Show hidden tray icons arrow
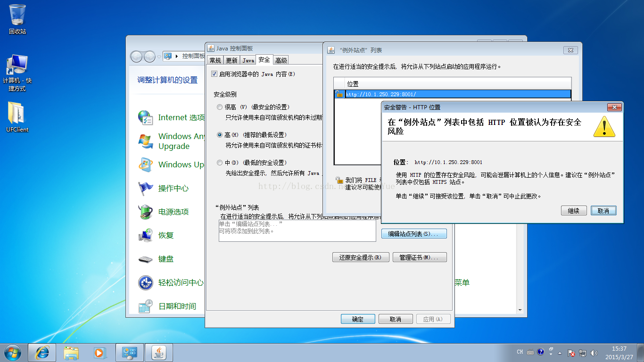 (560, 353)
